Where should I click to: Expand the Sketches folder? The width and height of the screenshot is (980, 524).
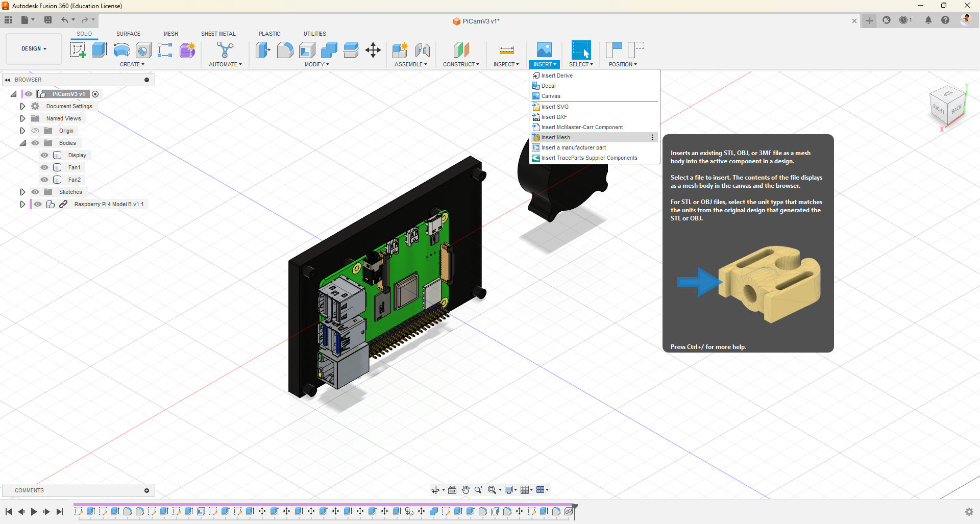22,192
